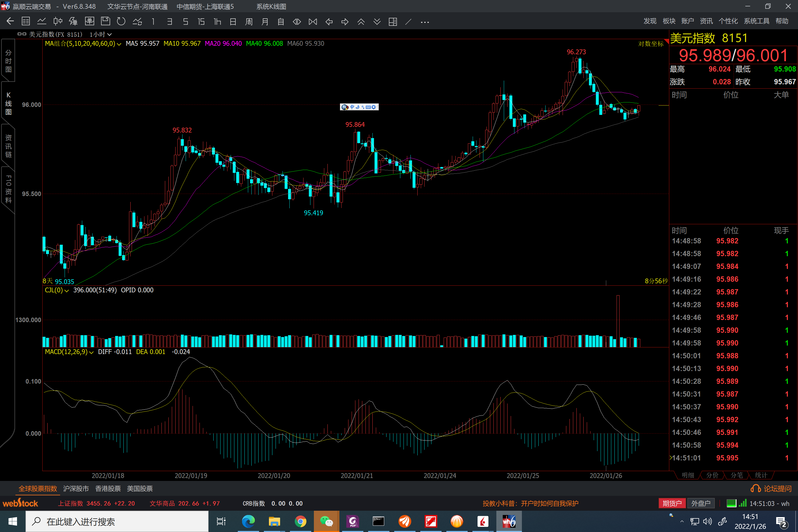The width and height of the screenshot is (798, 532).
Task: Select the 分价 tab
Action: (x=712, y=475)
